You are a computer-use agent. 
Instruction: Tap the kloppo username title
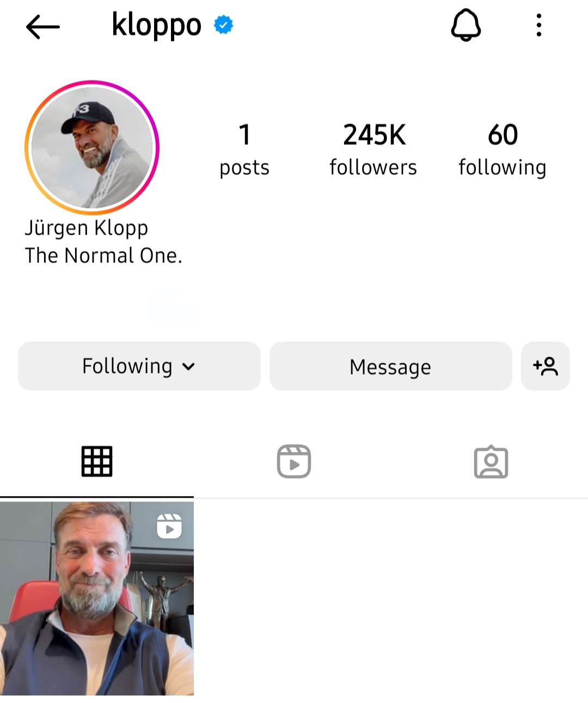pyautogui.click(x=157, y=25)
